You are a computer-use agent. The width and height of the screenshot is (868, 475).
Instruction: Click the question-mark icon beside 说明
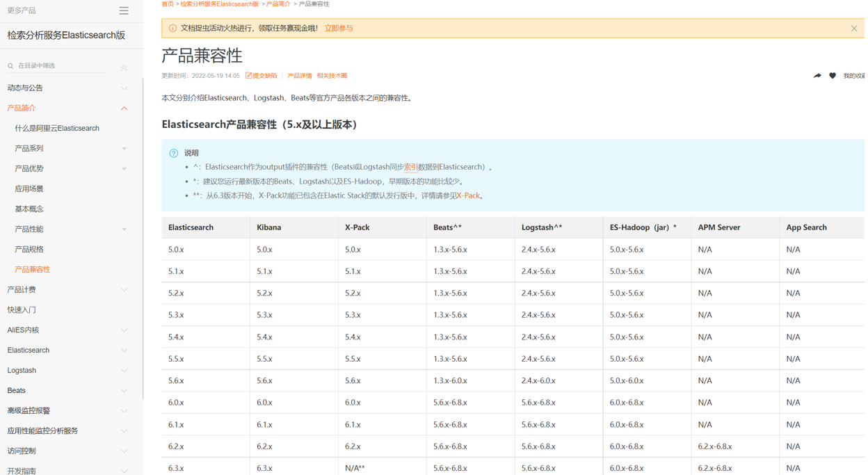(x=174, y=153)
